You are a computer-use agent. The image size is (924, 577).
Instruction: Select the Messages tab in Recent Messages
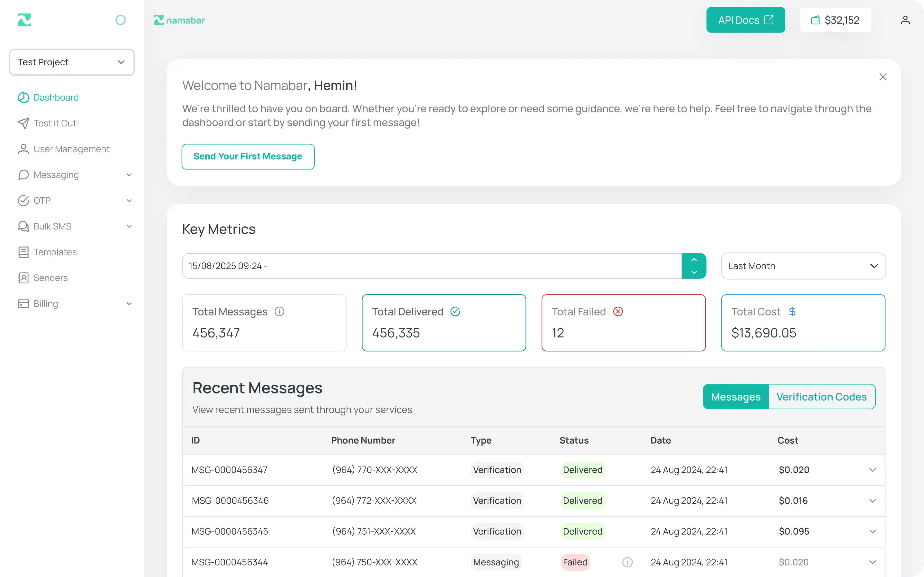[735, 396]
